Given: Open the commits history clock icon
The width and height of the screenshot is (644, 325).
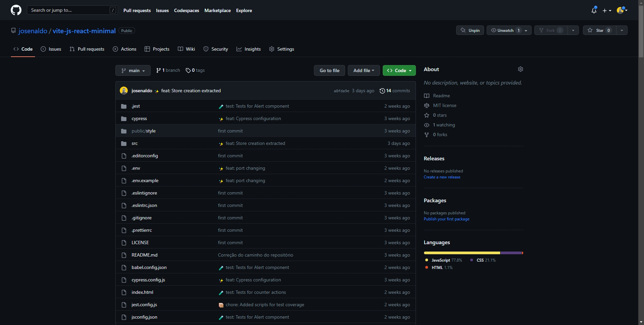Looking at the screenshot, I should click(382, 91).
